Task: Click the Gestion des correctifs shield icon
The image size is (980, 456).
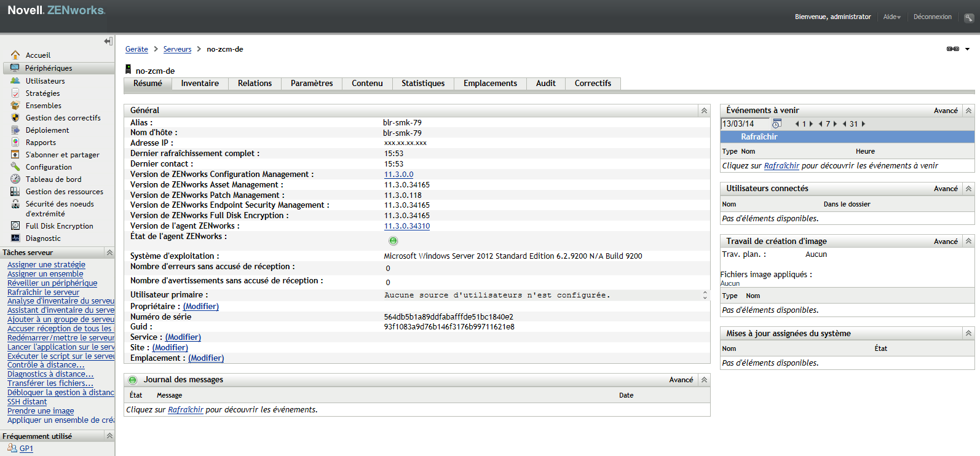Action: coord(15,118)
